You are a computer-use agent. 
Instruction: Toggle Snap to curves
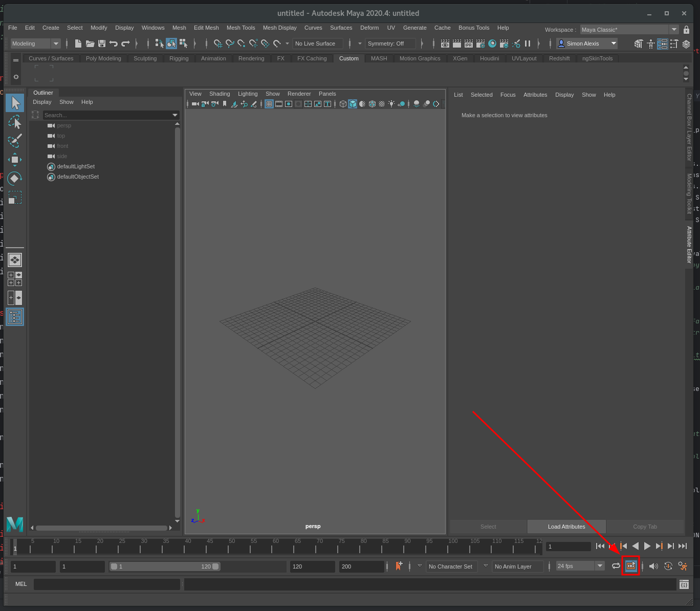[x=230, y=43]
